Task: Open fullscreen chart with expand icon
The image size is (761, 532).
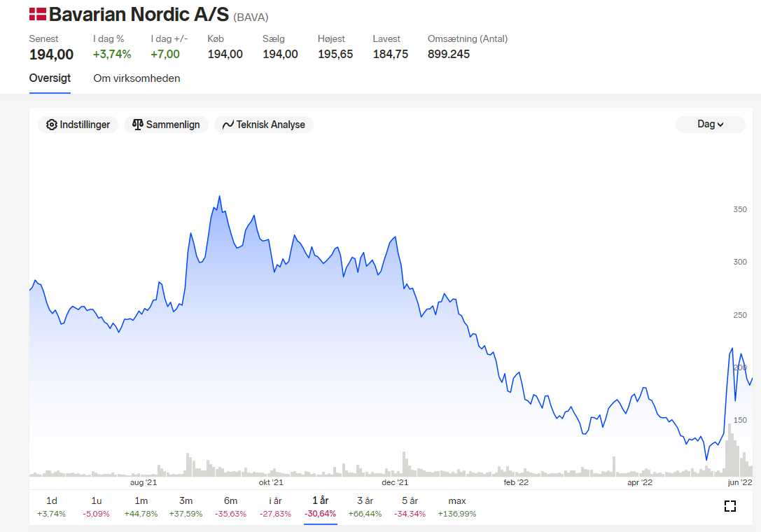Action: tap(730, 506)
